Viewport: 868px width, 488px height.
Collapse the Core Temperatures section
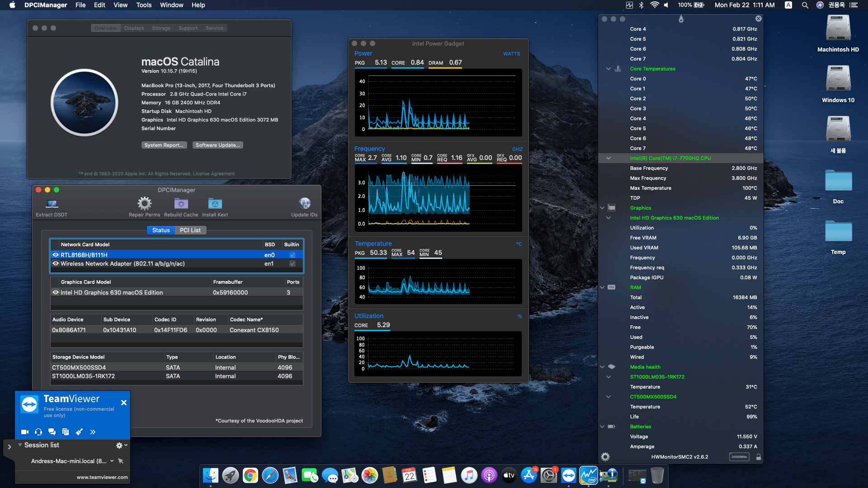[x=608, y=69]
